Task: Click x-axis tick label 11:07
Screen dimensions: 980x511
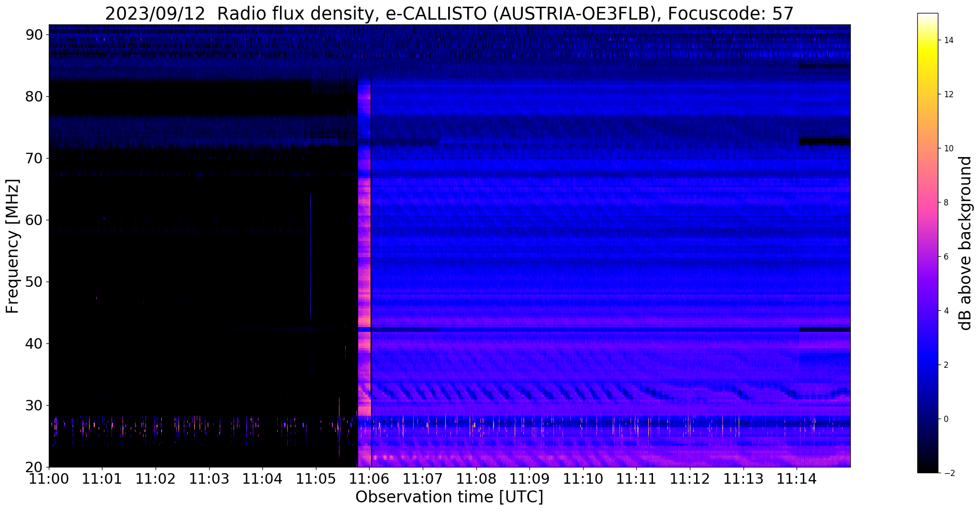Action: pyautogui.click(x=423, y=478)
